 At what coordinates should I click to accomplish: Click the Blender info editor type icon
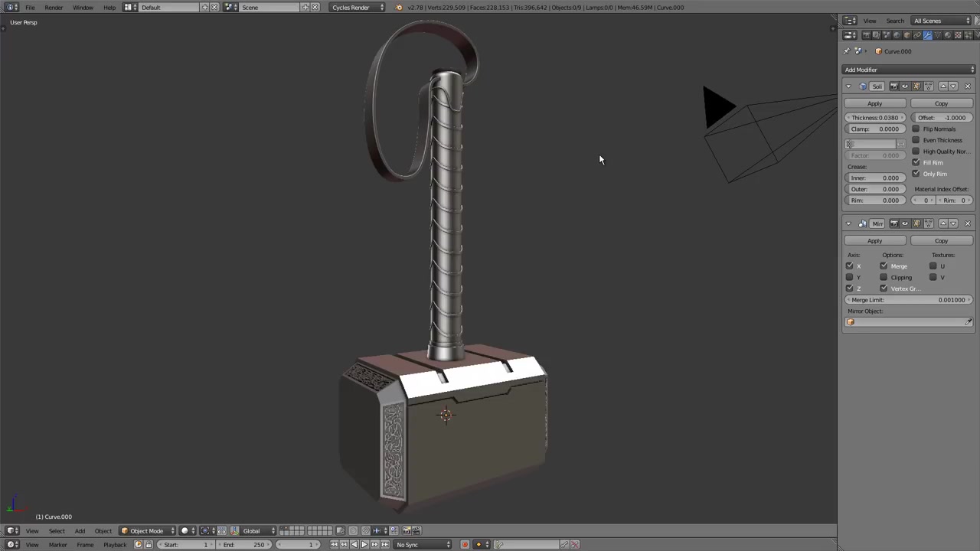coord(11,8)
